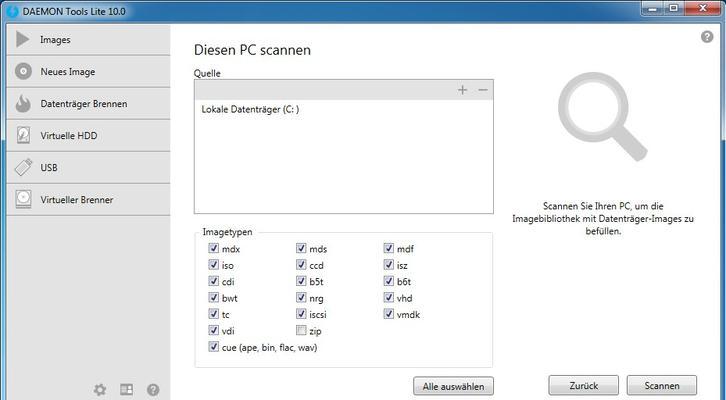Disable the iso image type
726x400 pixels.
pos(213,265)
